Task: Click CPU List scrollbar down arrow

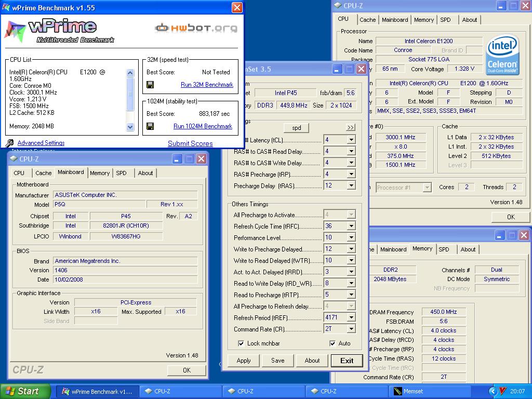Action: [130, 127]
